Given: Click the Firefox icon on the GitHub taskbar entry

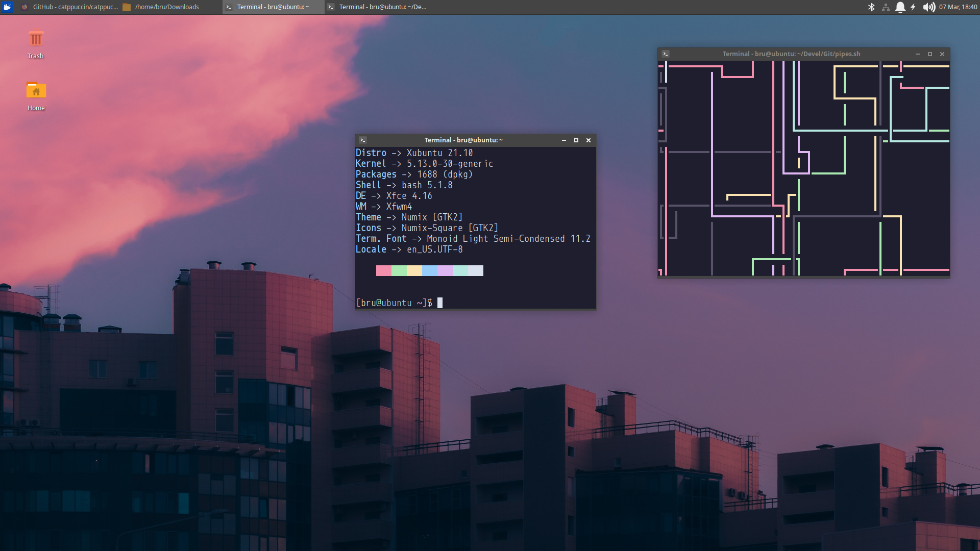Looking at the screenshot, I should point(24,7).
